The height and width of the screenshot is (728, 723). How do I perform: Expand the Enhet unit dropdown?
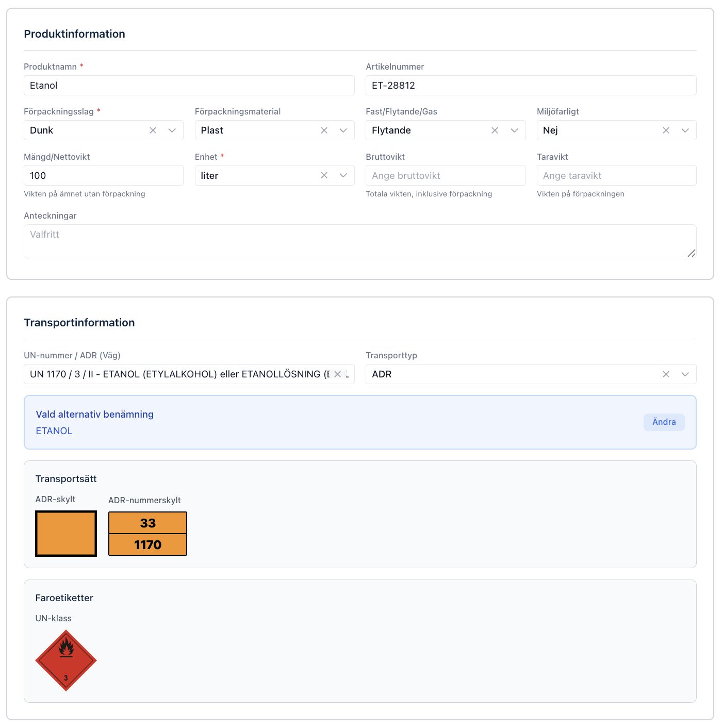click(x=343, y=175)
